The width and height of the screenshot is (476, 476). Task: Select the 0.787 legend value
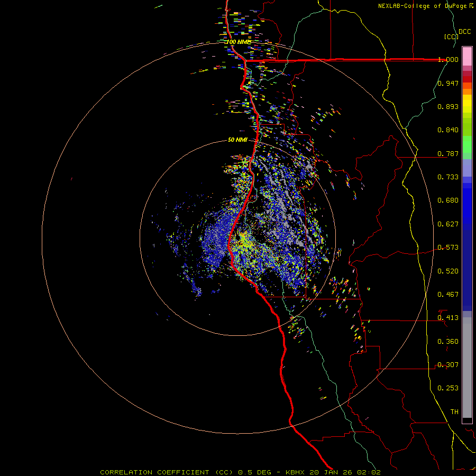[x=448, y=153]
